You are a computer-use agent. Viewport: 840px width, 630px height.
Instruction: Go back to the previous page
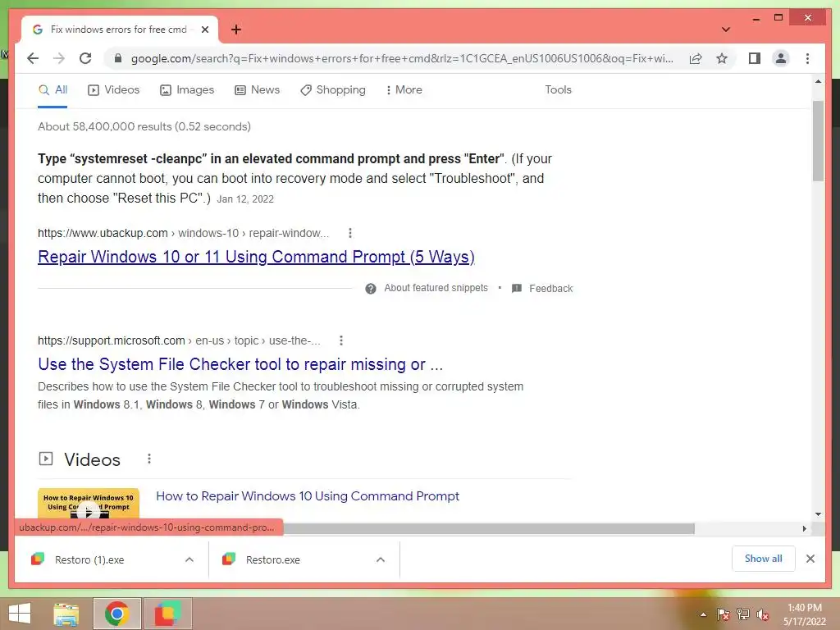tap(33, 58)
